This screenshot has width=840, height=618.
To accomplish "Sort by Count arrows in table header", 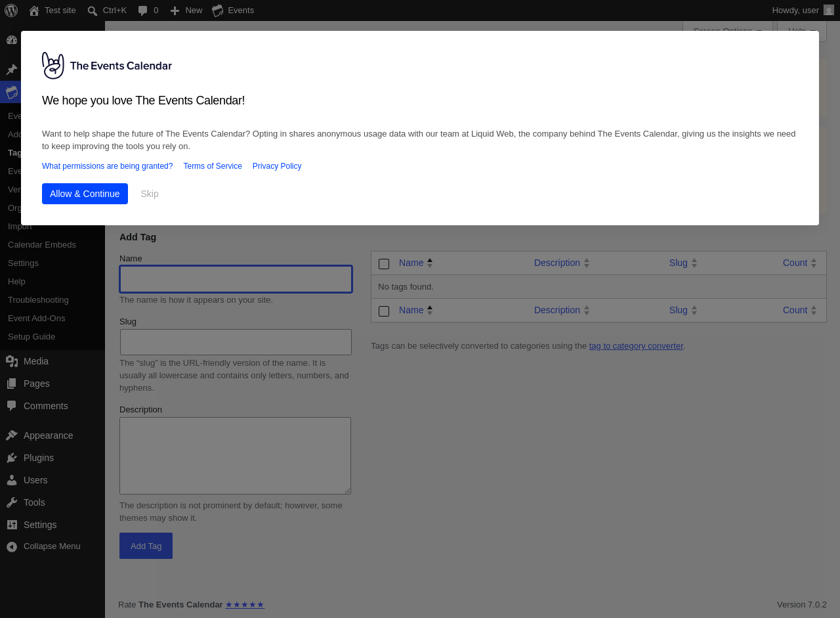I will tap(814, 263).
